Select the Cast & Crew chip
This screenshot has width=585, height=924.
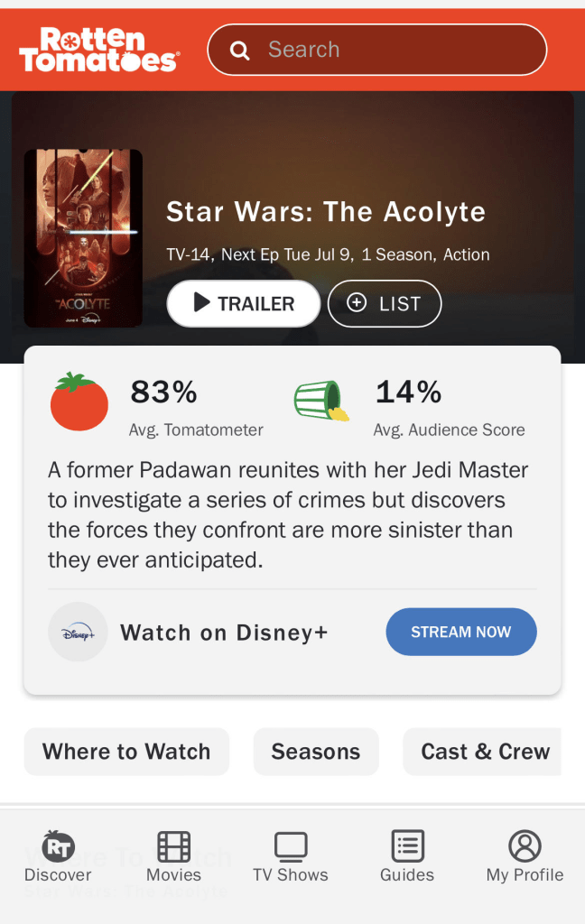(485, 752)
